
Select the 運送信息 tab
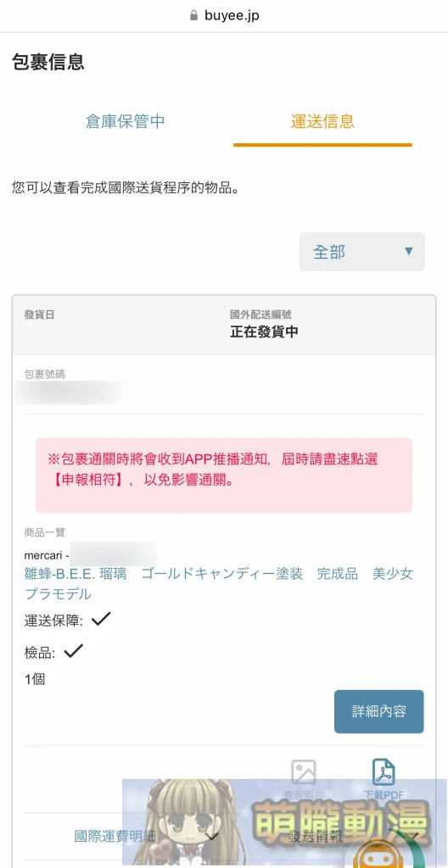322,121
